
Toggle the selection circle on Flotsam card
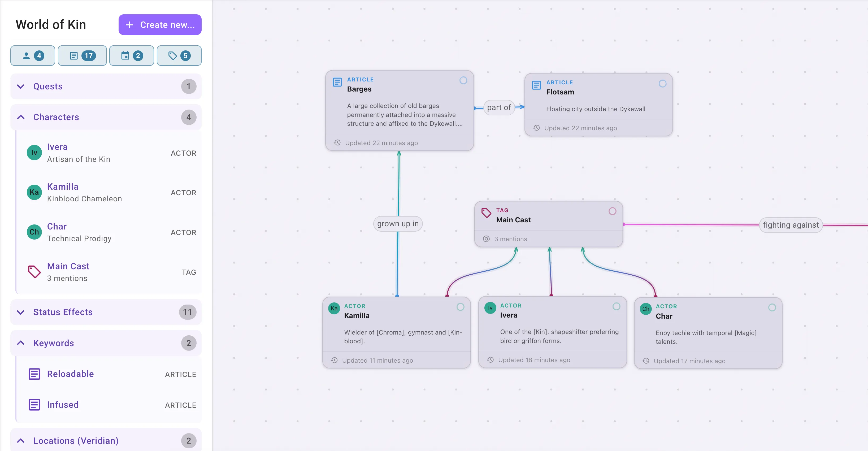pos(662,83)
